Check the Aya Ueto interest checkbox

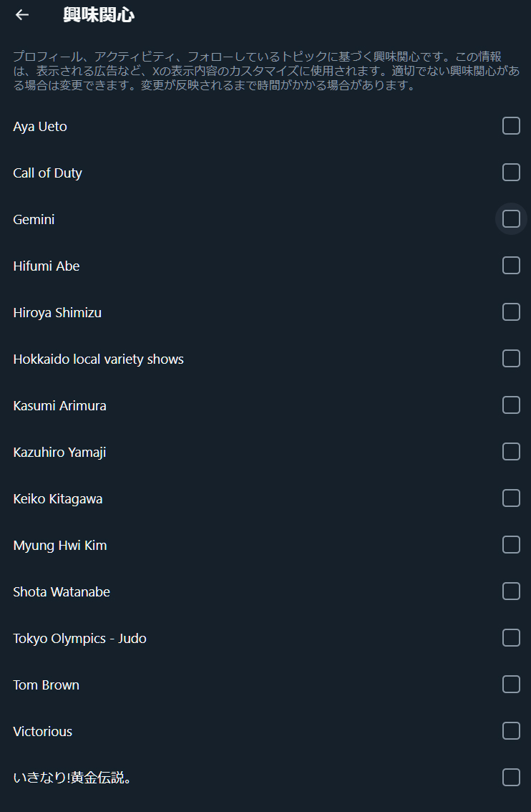[x=511, y=126]
